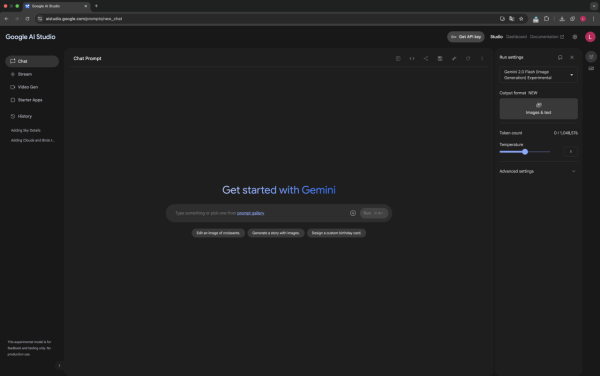Open the browser profile avatar in the toolbar
Viewport: 600px width, 376px height.
[583, 19]
